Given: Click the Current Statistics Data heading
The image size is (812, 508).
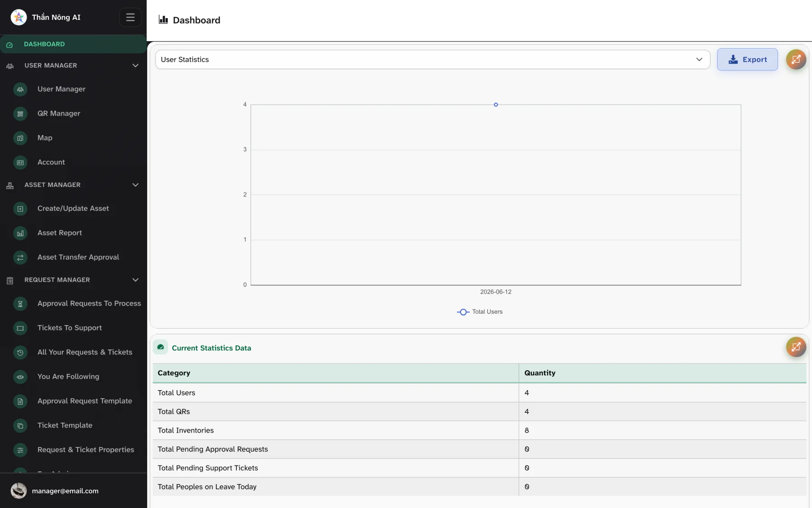Looking at the screenshot, I should pyautogui.click(x=211, y=348).
